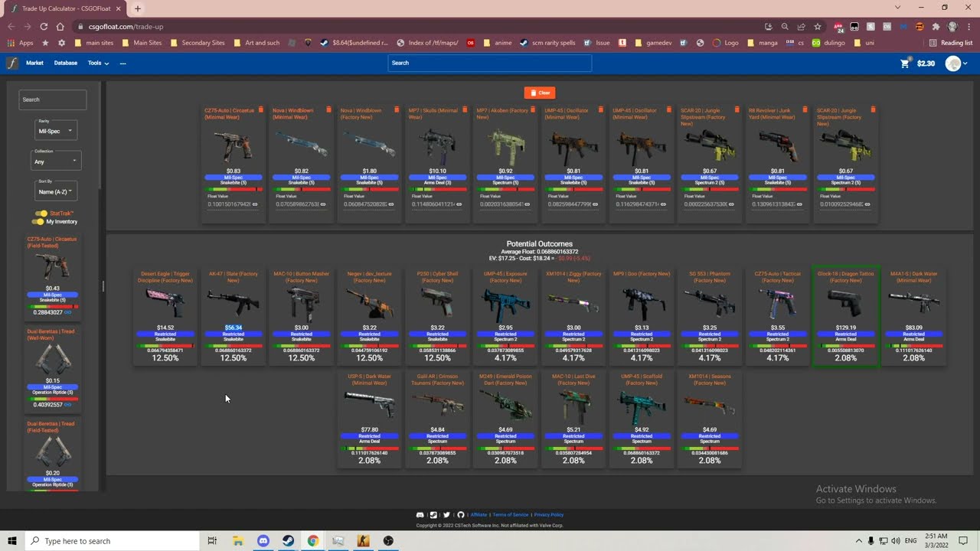
Task: Open the Collection dropdown set to Any
Action: (56, 160)
